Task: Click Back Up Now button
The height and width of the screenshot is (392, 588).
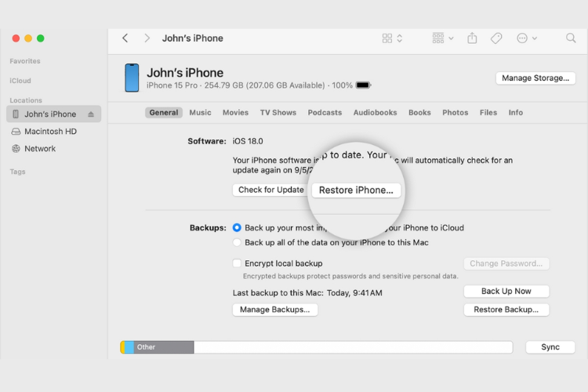Action: click(506, 291)
